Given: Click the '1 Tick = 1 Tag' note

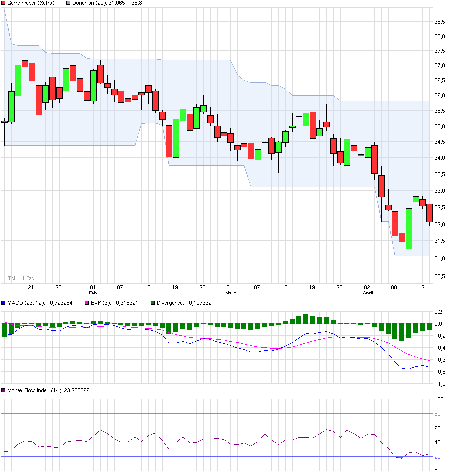Looking at the screenshot, I should (19, 278).
